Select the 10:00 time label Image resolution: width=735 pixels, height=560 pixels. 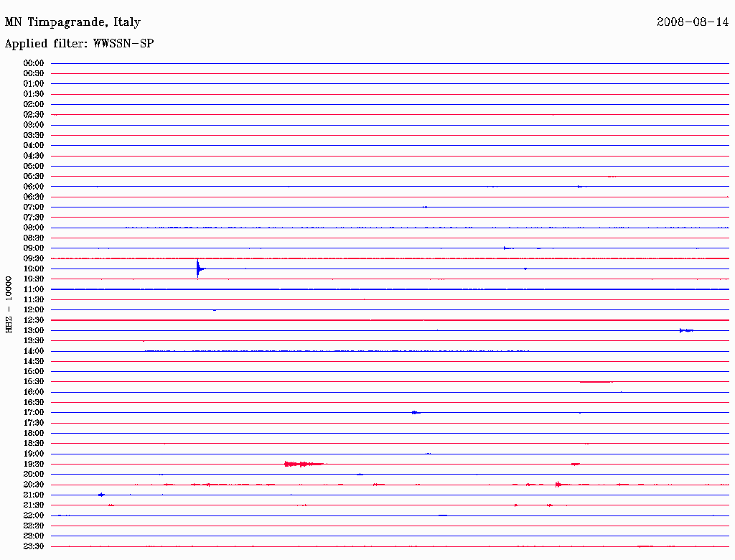point(34,269)
